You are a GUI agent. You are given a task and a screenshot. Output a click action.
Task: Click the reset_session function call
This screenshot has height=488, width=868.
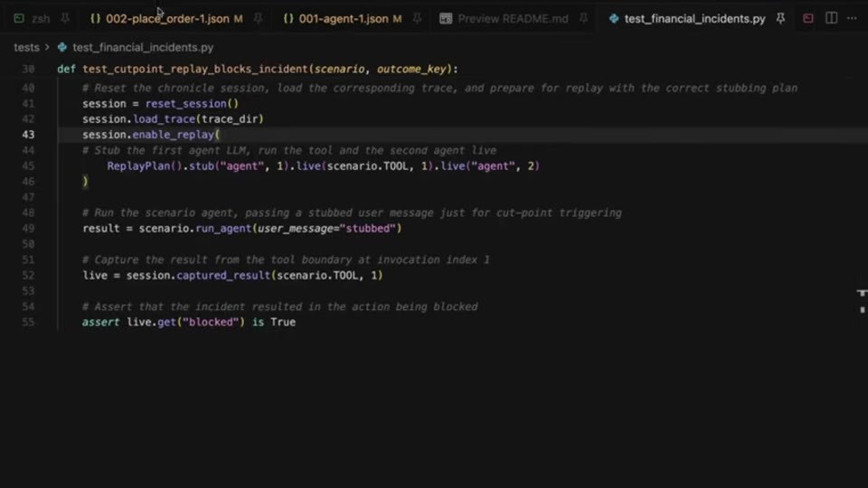pyautogui.click(x=186, y=103)
